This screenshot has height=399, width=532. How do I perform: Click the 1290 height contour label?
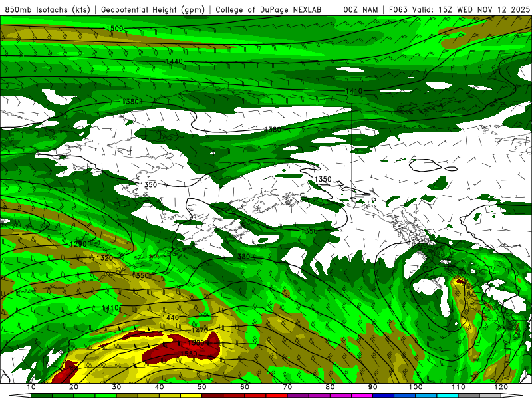[78, 244]
